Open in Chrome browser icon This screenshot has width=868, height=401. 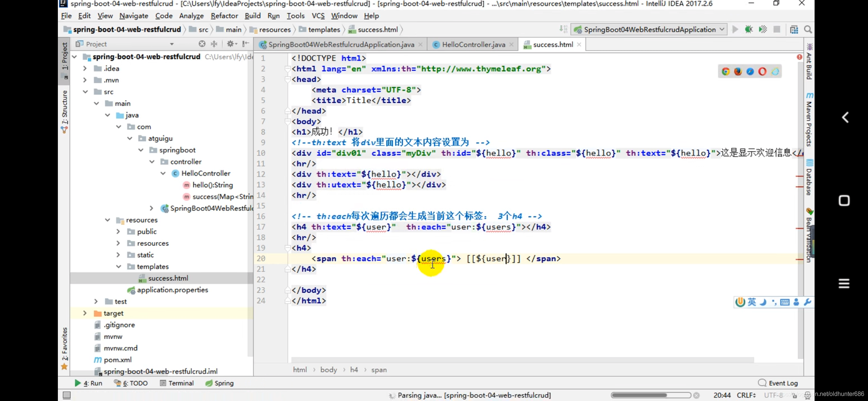(726, 72)
